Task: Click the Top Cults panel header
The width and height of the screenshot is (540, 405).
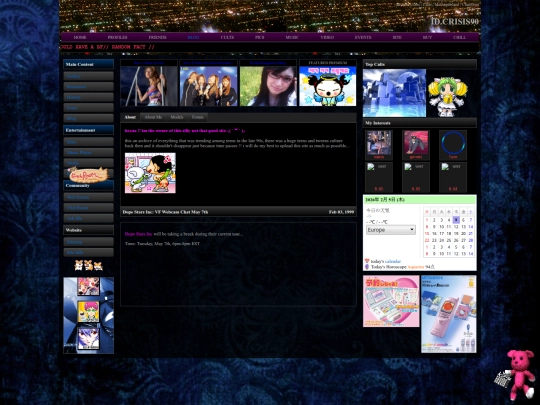Action: 420,64
